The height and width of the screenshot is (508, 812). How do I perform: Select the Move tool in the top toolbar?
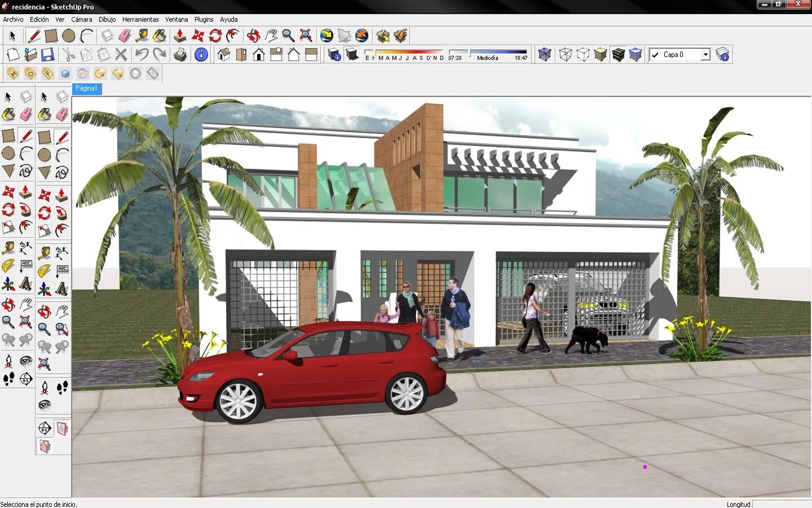(197, 36)
